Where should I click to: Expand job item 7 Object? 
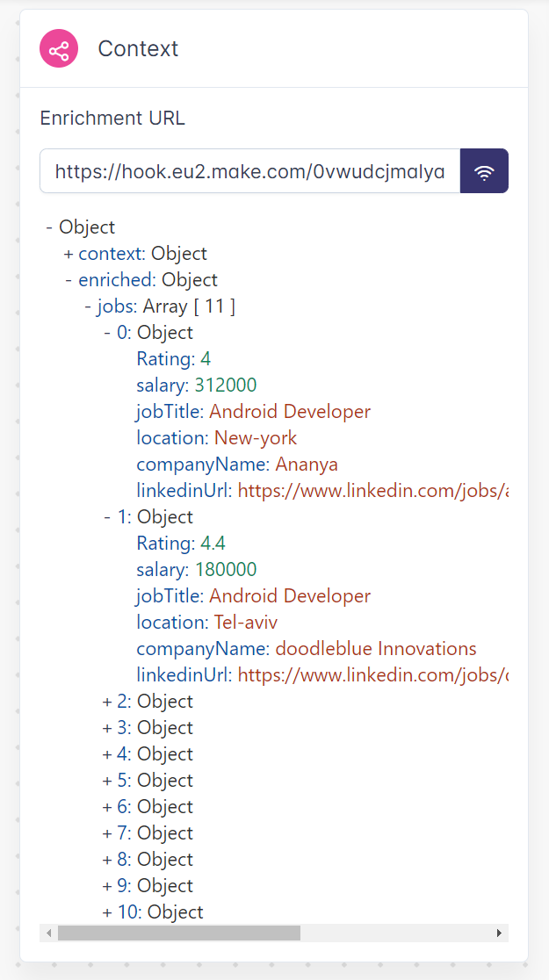point(107,833)
